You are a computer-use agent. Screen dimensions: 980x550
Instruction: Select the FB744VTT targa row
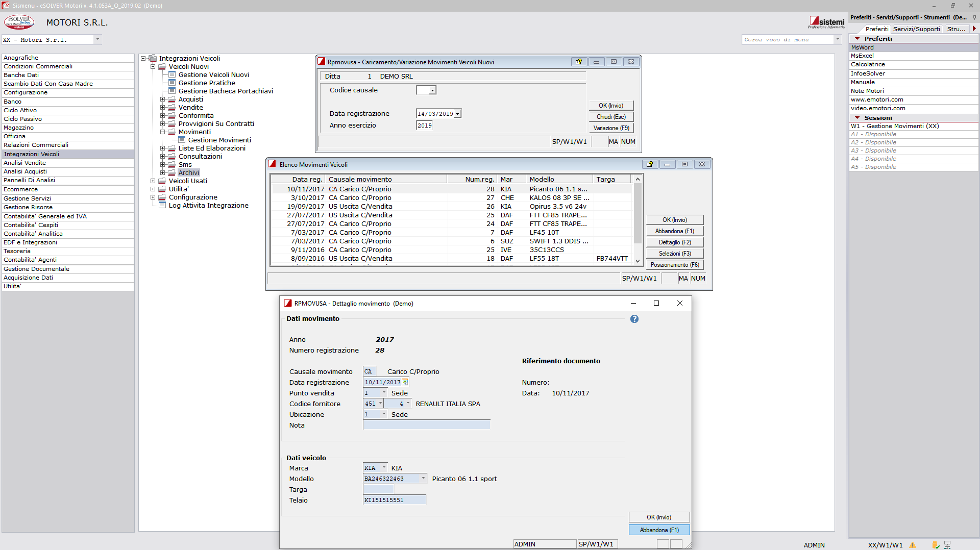click(x=452, y=258)
